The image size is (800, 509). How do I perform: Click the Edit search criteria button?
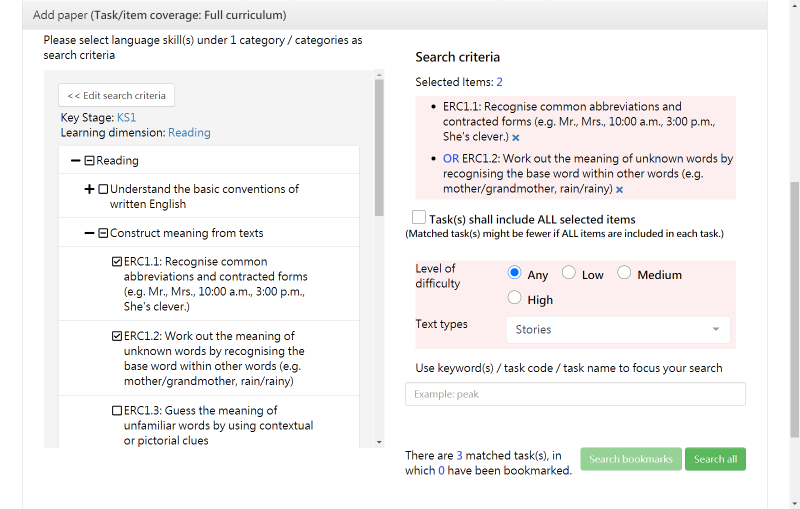pyautogui.click(x=116, y=95)
